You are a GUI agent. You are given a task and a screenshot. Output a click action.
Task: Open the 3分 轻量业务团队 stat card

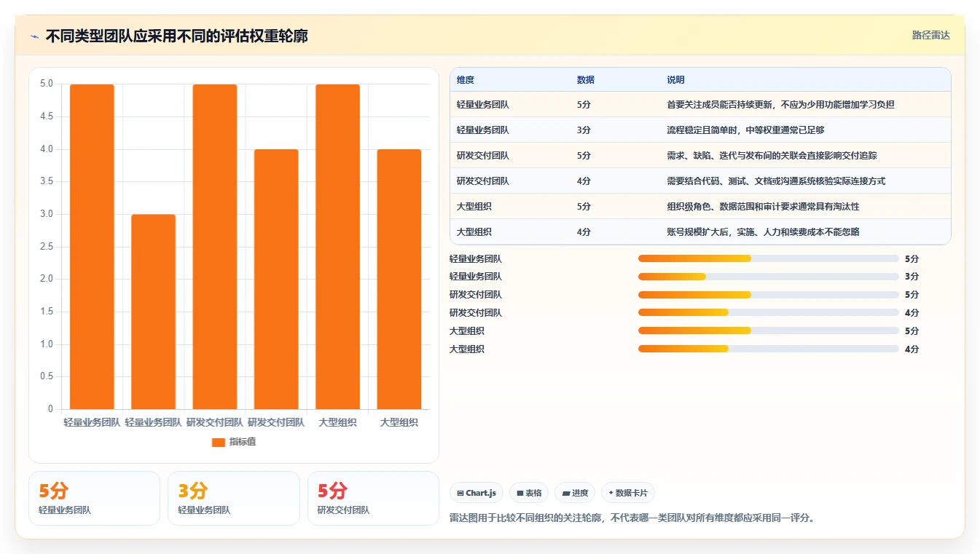(234, 498)
